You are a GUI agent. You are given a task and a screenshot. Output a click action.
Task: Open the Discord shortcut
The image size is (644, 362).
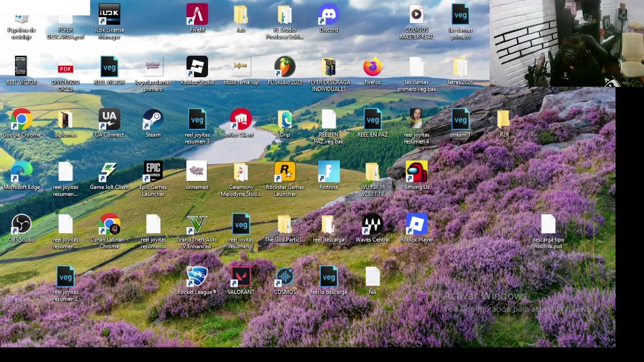pyautogui.click(x=329, y=15)
